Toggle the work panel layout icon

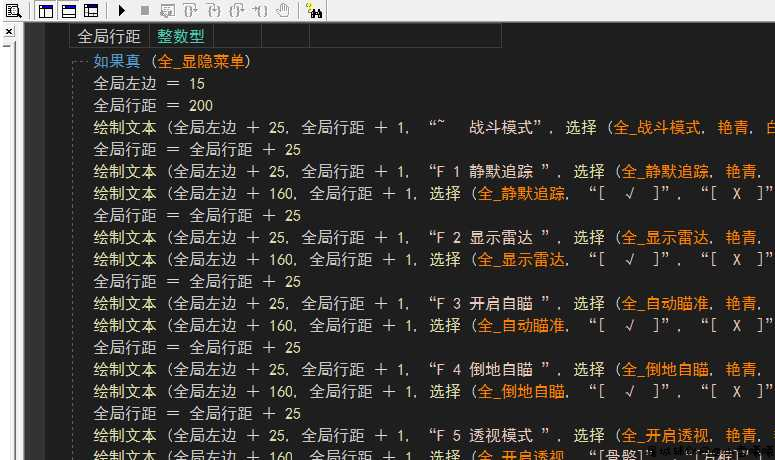coord(46,10)
